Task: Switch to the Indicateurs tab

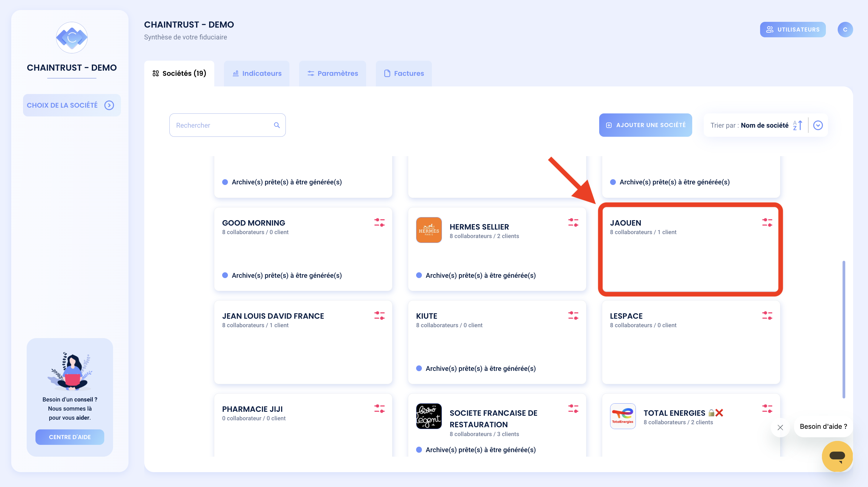Action: pyautogui.click(x=256, y=73)
